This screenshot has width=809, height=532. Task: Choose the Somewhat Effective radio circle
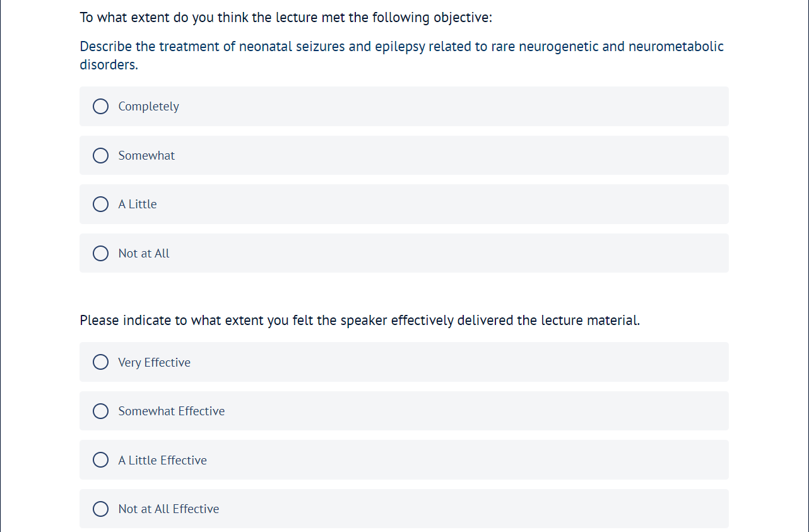[x=100, y=411]
